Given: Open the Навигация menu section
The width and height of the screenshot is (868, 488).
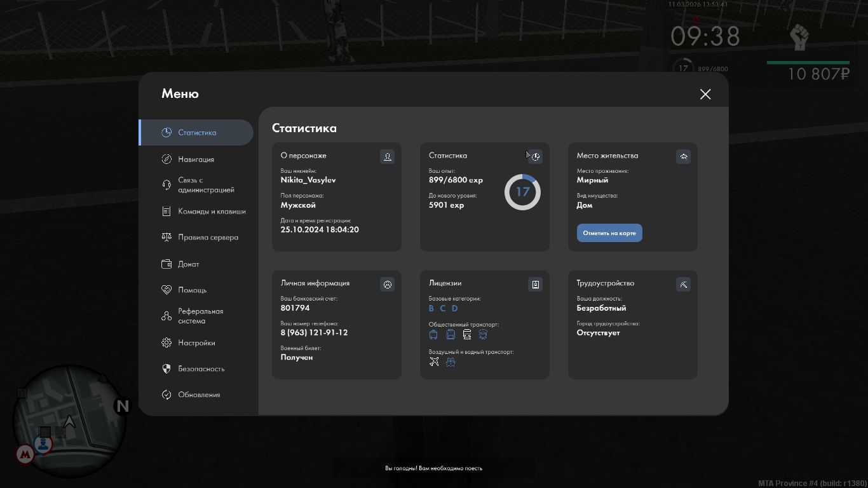Looking at the screenshot, I should (196, 159).
